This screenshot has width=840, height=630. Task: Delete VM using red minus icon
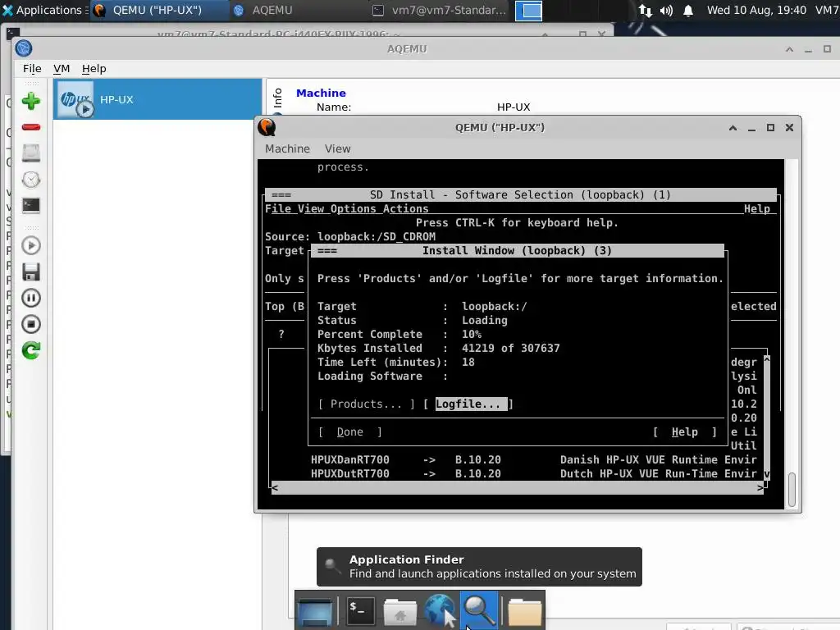click(31, 127)
